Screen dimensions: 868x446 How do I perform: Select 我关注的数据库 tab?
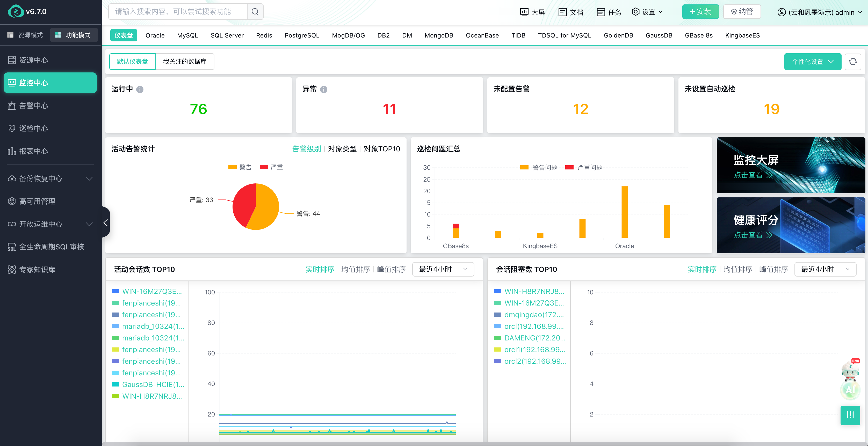pos(185,62)
